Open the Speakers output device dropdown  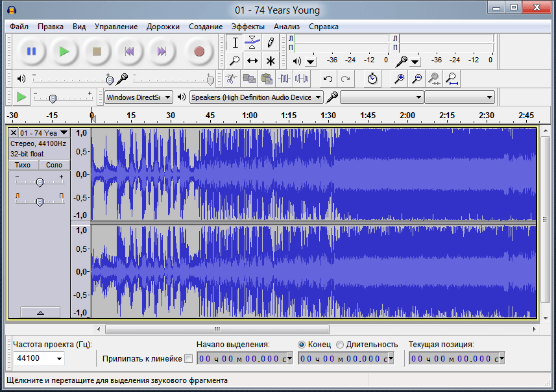[256, 97]
